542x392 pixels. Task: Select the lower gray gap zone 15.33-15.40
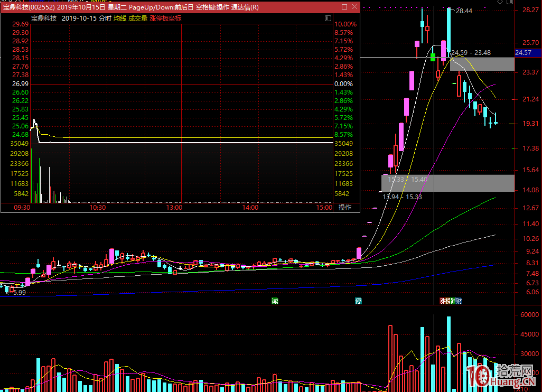point(448,183)
